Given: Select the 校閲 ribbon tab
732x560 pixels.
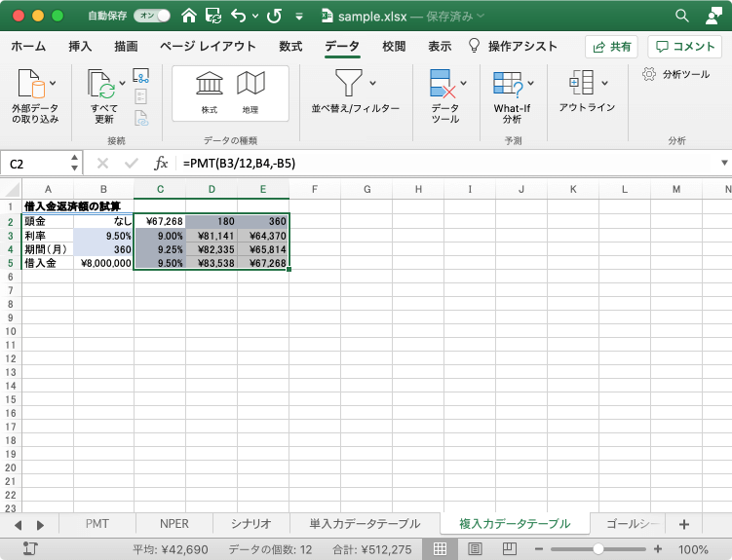Looking at the screenshot, I should click(x=394, y=46).
